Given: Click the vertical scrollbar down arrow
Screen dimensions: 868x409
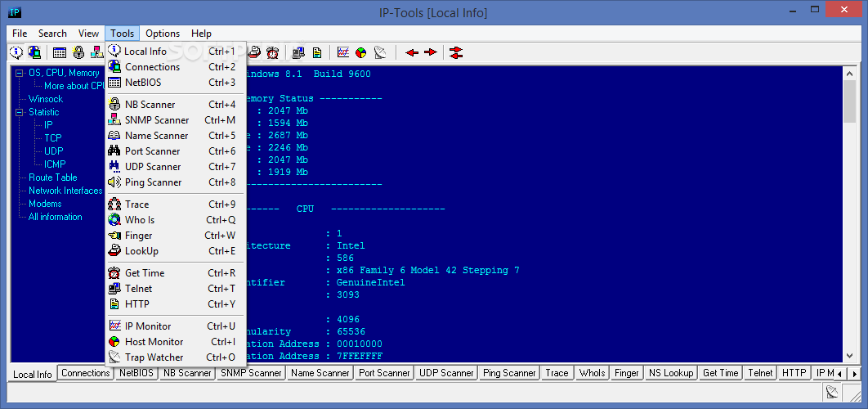Looking at the screenshot, I should point(850,357).
